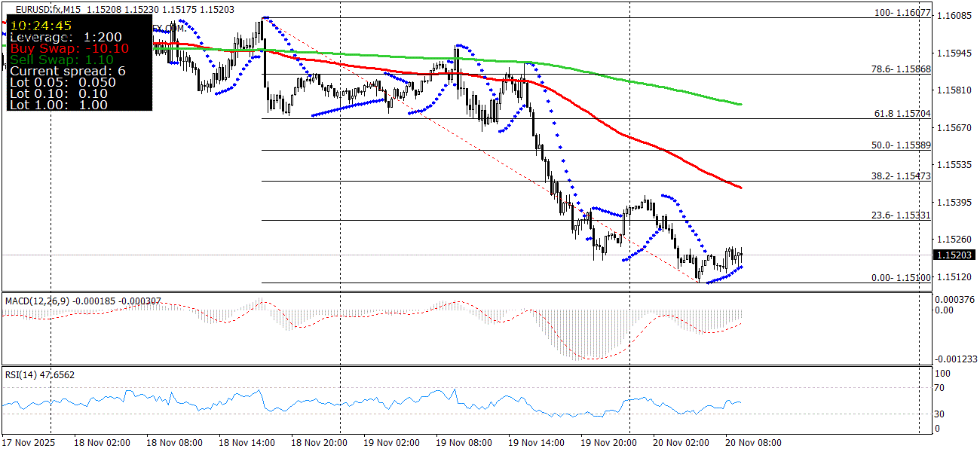This screenshot has width=980, height=452.
Task: Click time axis label 19 Nov 14:00
Action: [537, 442]
